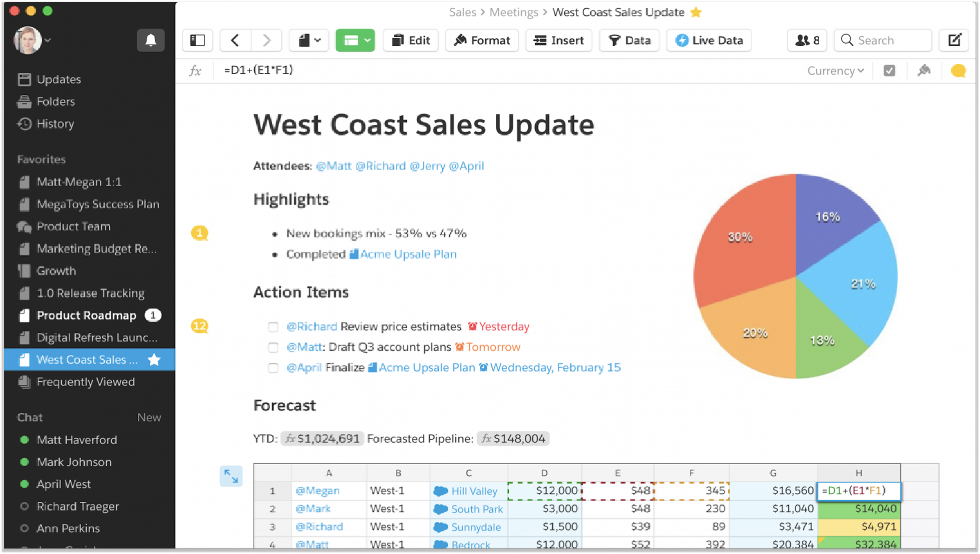Toggle the sidebar panel icon
The width and height of the screenshot is (980, 554).
pos(198,40)
